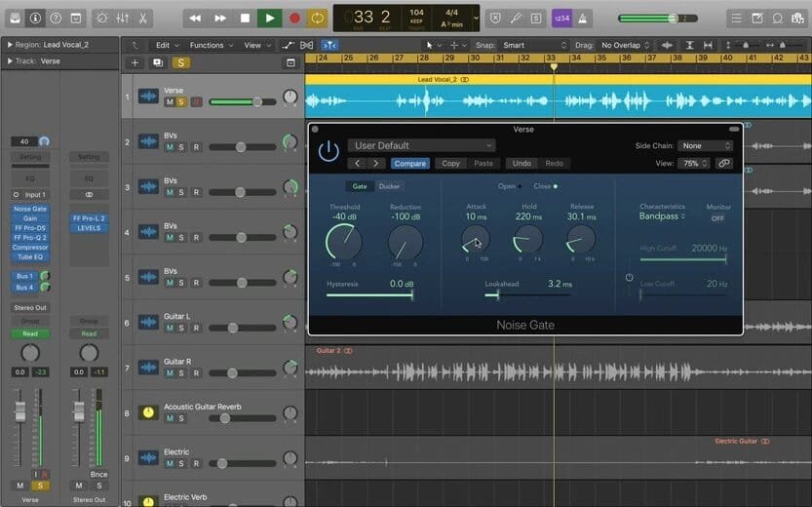Open the Snap Smart dropdown
Image resolution: width=812 pixels, height=507 pixels.
click(534, 45)
